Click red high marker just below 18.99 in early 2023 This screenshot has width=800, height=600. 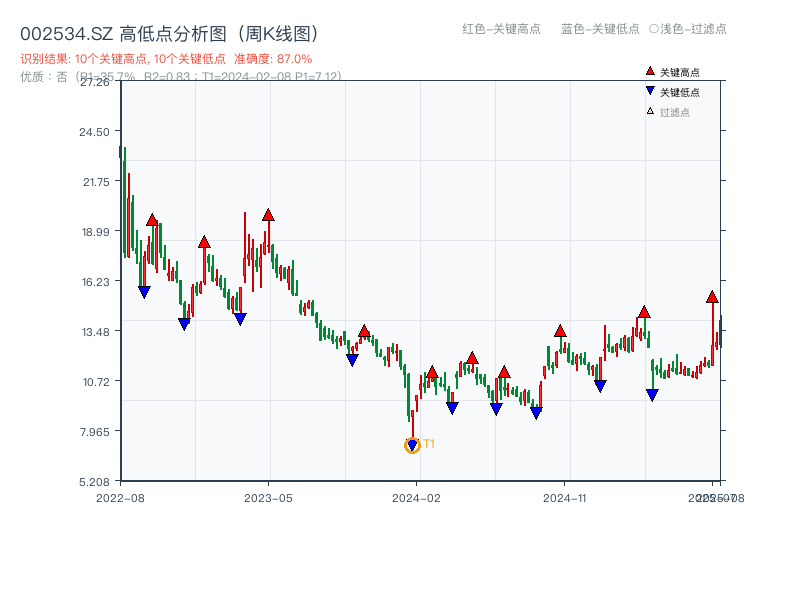pyautogui.click(x=204, y=242)
